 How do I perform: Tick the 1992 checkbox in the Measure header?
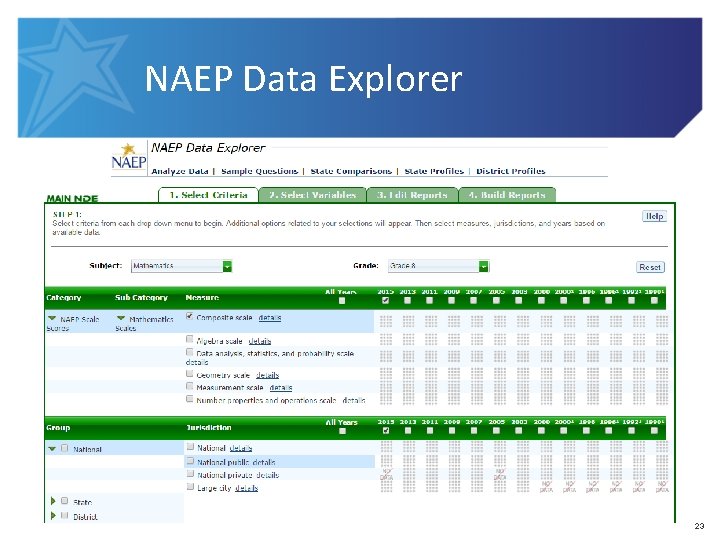click(631, 300)
